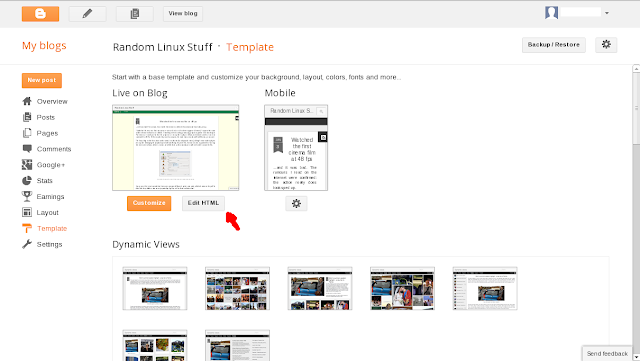
Task: Go to Layout section
Action: pos(48,212)
